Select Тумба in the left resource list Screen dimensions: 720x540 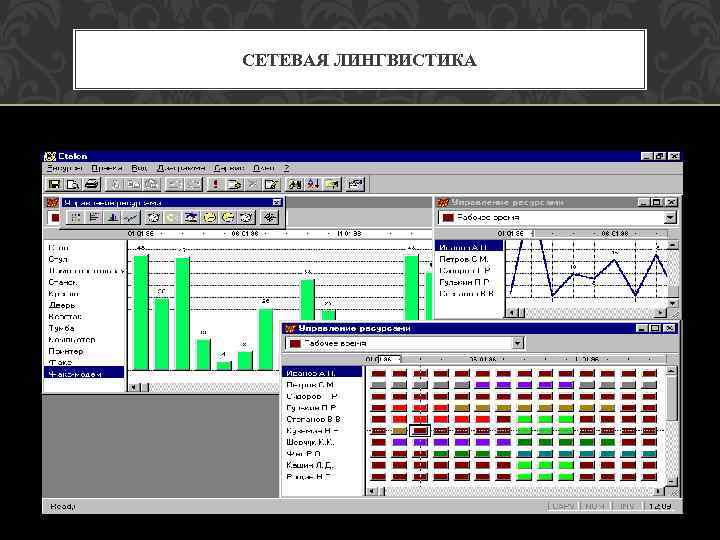pyautogui.click(x=62, y=328)
